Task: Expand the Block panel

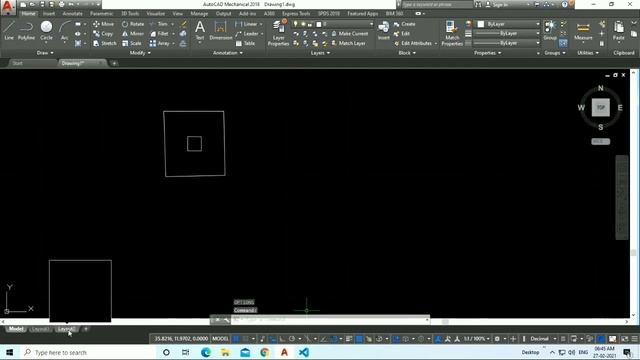Action: click(407, 53)
